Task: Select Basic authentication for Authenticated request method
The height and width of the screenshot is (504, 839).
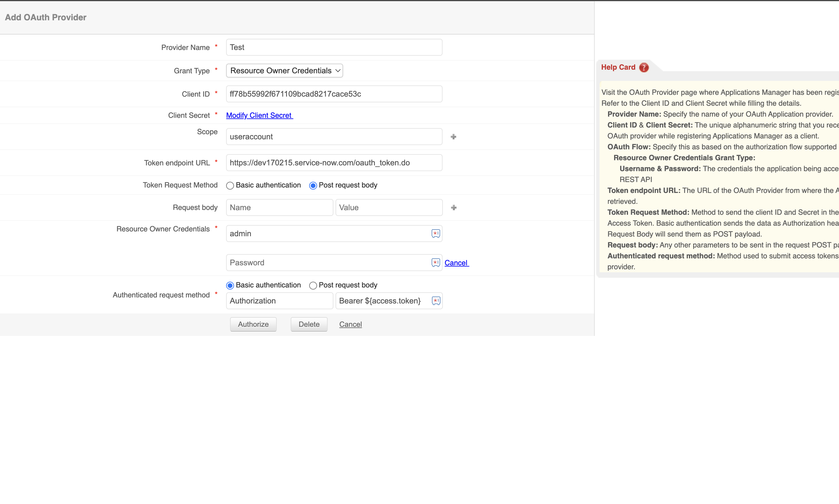Action: point(230,285)
